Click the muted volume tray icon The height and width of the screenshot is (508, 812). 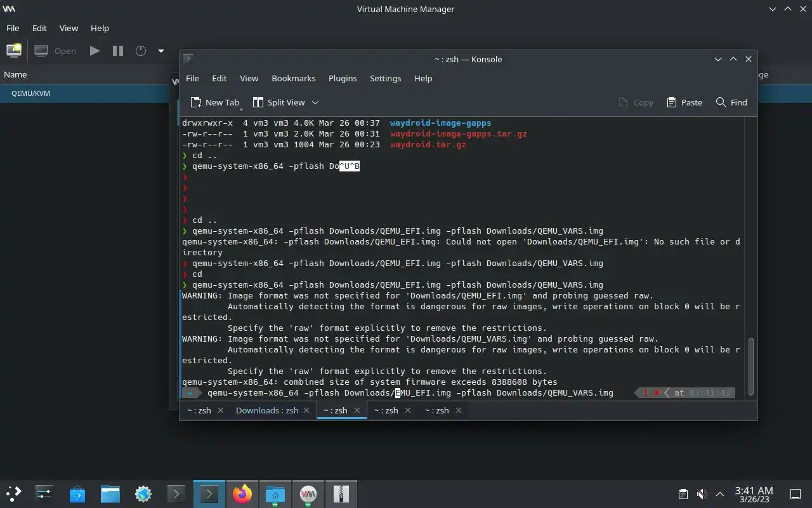[702, 493]
